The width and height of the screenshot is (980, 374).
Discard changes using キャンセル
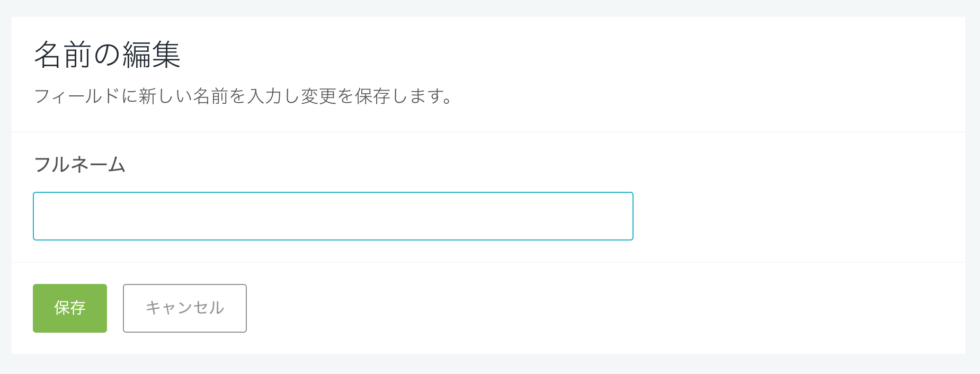(x=185, y=308)
